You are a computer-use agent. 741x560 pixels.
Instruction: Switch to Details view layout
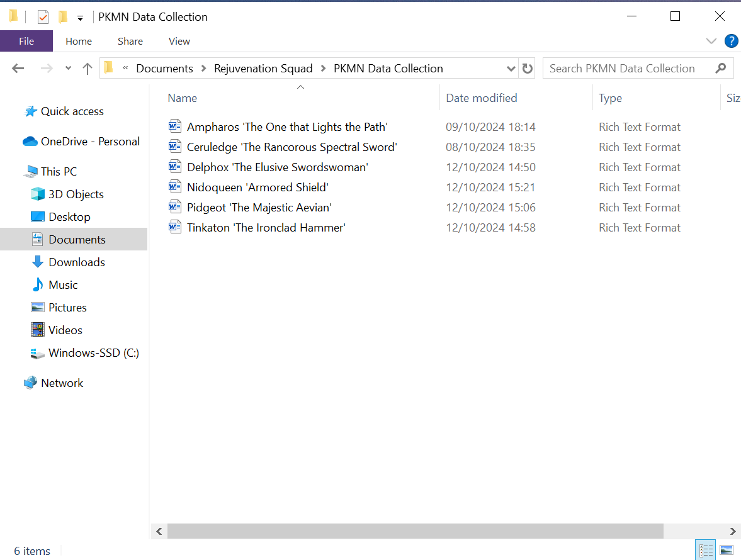(x=706, y=550)
